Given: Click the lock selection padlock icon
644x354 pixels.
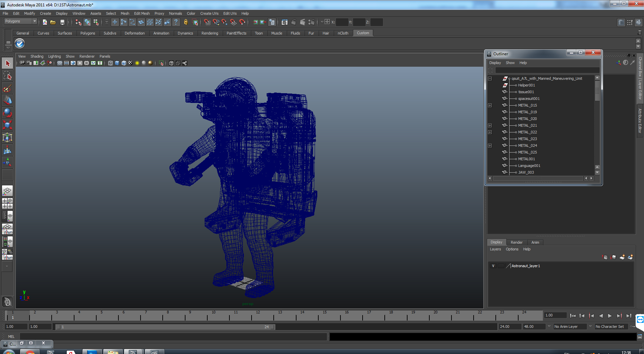Looking at the screenshot, I should click(x=185, y=22).
